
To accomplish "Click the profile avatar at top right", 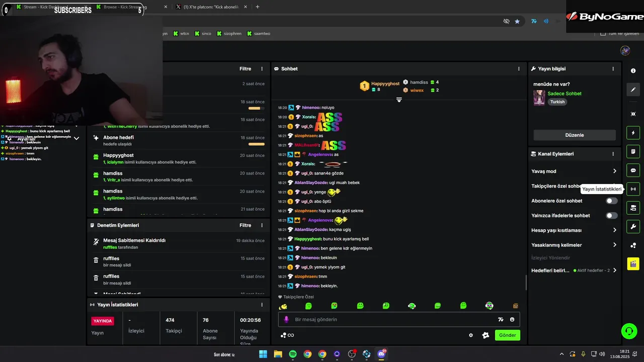I will [x=625, y=50].
